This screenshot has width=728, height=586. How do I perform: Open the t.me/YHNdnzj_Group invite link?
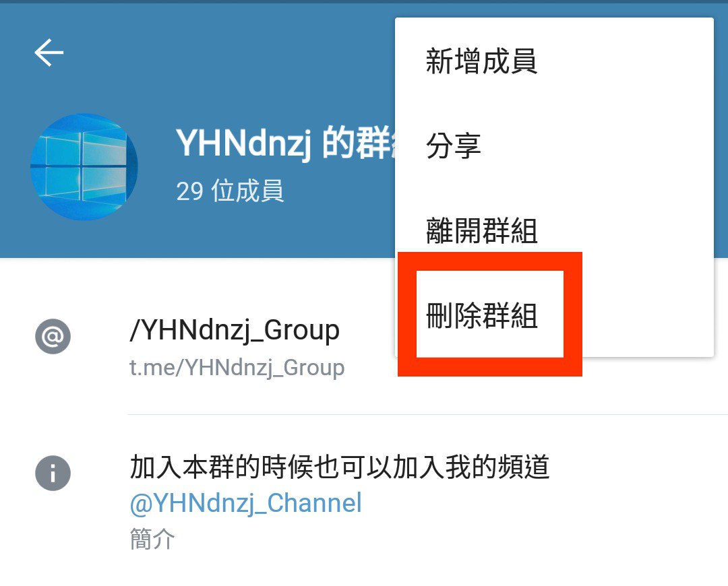pyautogui.click(x=237, y=368)
